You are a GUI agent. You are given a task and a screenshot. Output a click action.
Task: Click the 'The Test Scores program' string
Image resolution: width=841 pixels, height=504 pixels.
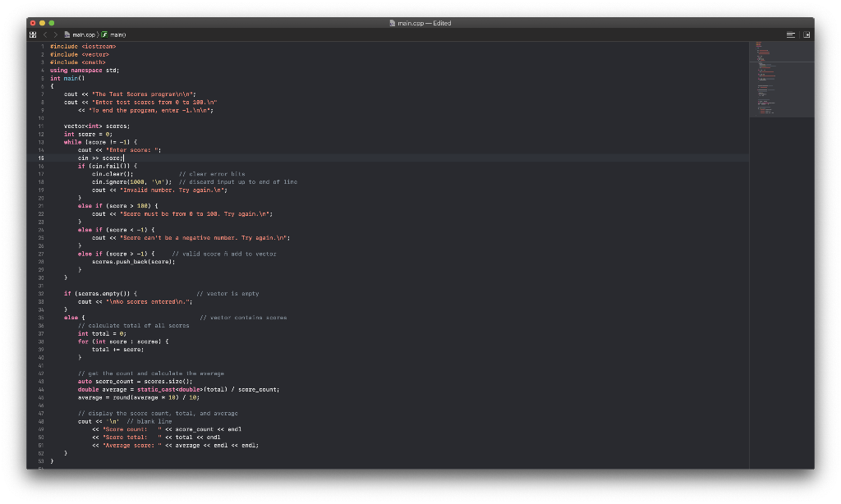coord(144,94)
